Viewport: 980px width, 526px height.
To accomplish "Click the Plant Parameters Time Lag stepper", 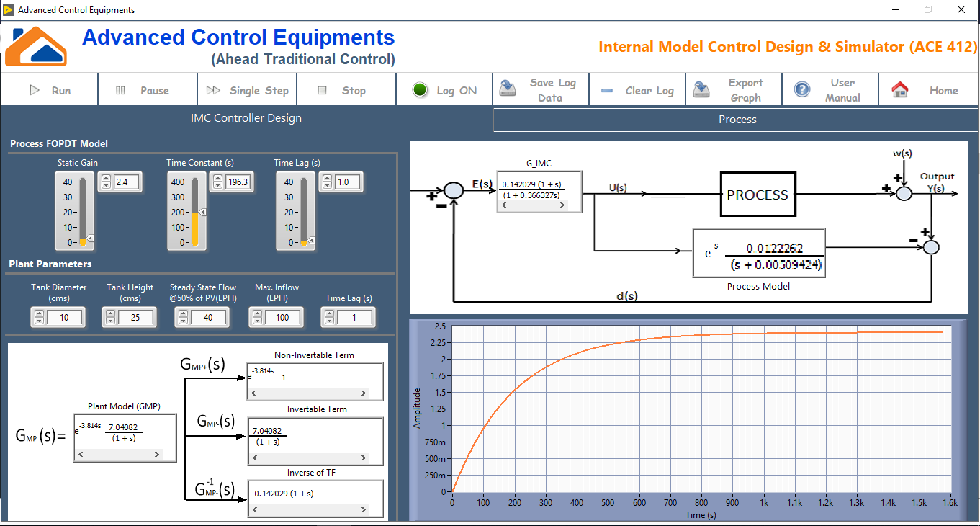I will tap(328, 317).
